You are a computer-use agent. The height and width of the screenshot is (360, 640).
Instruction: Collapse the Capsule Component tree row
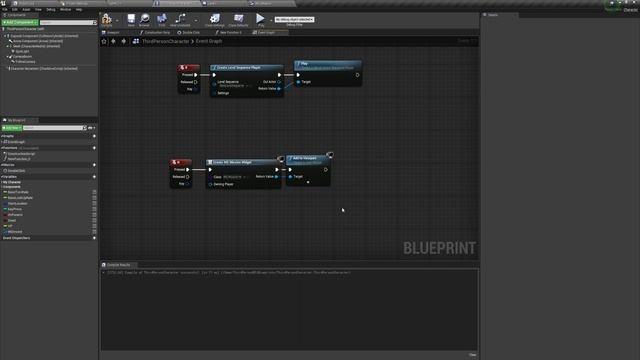[x=5, y=36]
